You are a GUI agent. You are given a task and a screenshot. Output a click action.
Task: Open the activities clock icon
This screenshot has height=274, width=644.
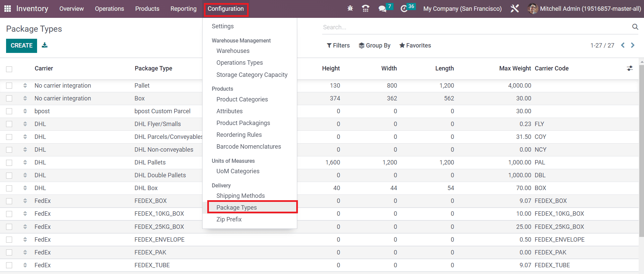click(x=404, y=9)
